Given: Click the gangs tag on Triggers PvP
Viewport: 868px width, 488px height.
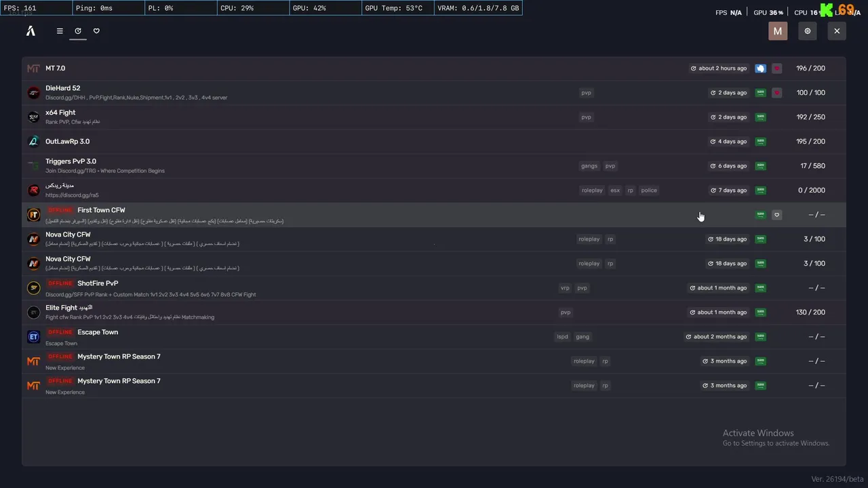Looking at the screenshot, I should coord(589,166).
